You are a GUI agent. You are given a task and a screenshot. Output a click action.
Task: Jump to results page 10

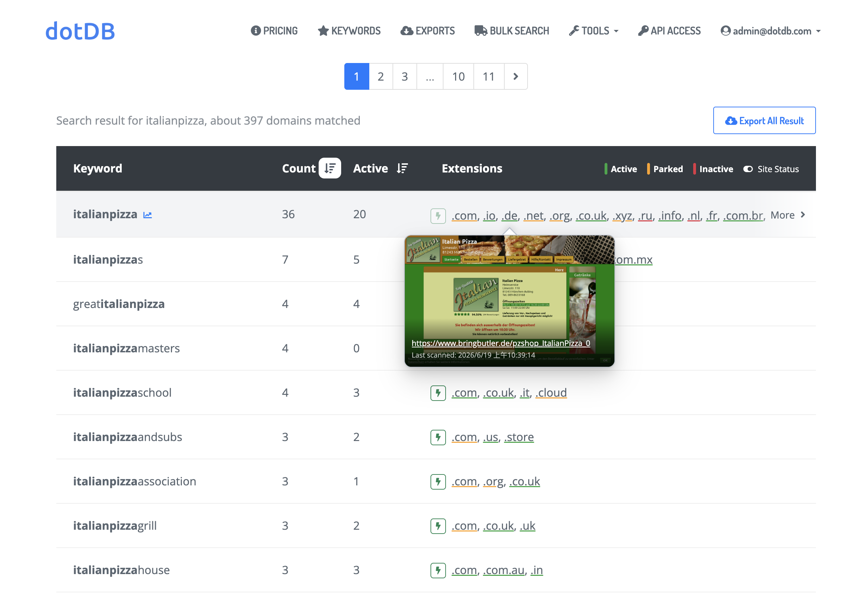click(458, 76)
